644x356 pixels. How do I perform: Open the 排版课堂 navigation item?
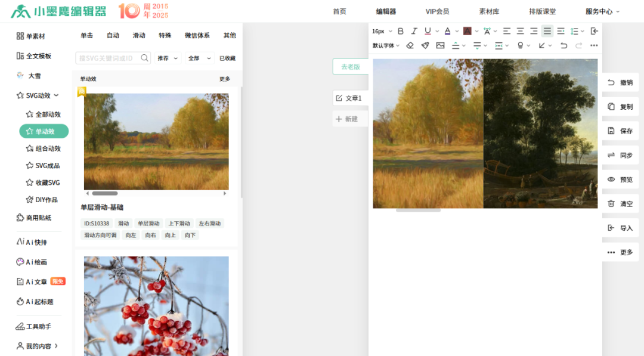tap(542, 11)
